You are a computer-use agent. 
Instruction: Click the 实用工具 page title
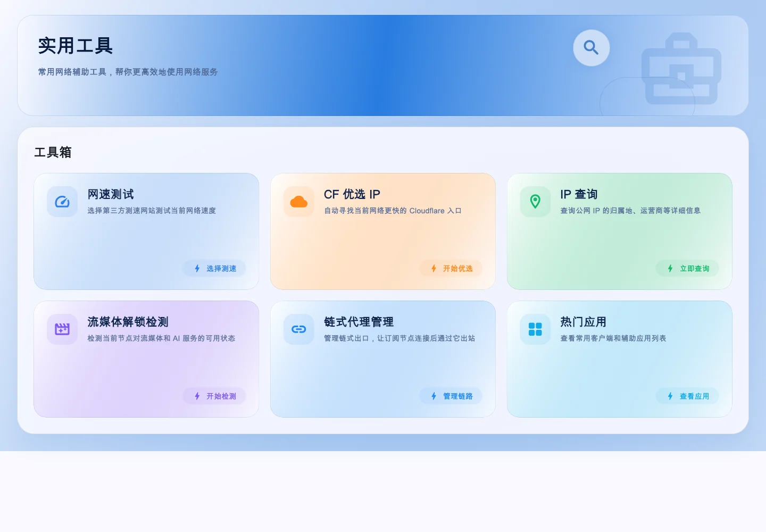pos(76,46)
